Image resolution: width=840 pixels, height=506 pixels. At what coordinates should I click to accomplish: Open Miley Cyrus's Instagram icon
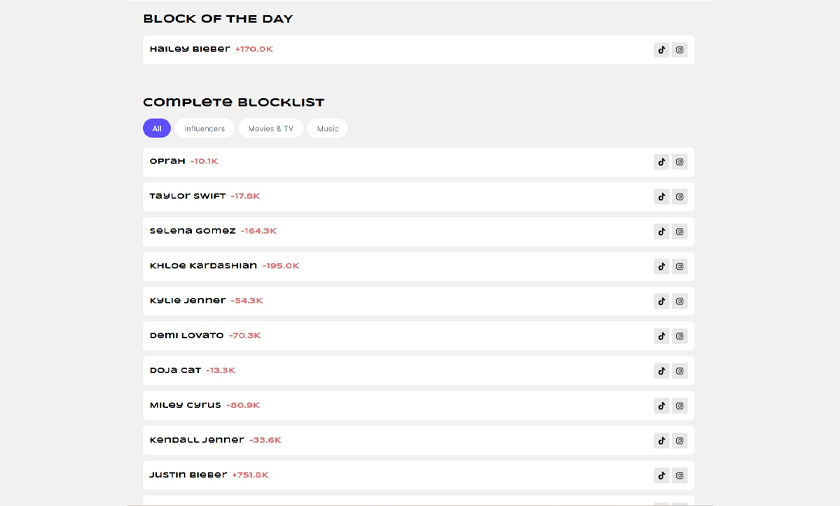click(x=679, y=406)
